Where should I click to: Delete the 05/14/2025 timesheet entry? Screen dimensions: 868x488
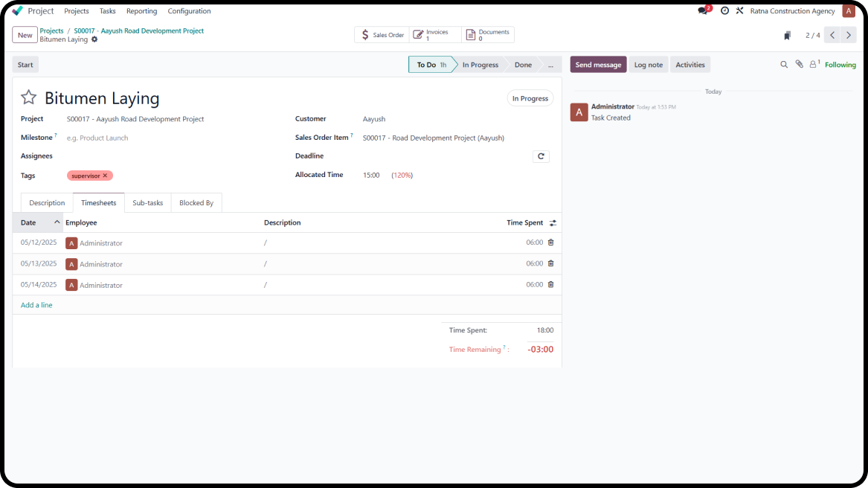[550, 284]
